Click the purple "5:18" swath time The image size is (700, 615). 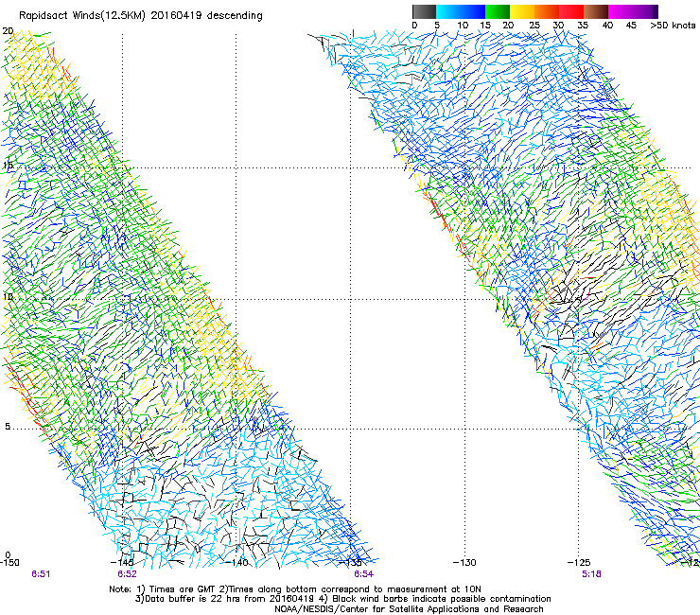pos(591,574)
